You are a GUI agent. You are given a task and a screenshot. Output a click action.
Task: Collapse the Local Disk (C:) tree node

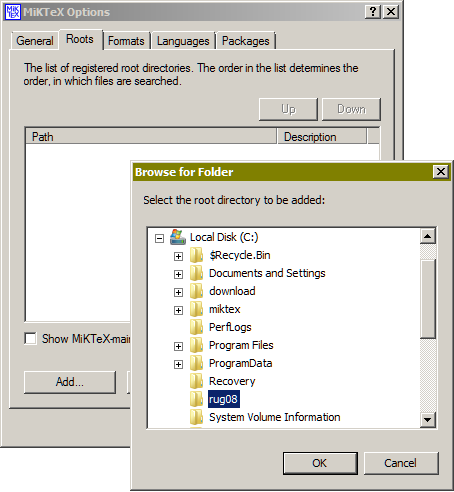coord(160,238)
